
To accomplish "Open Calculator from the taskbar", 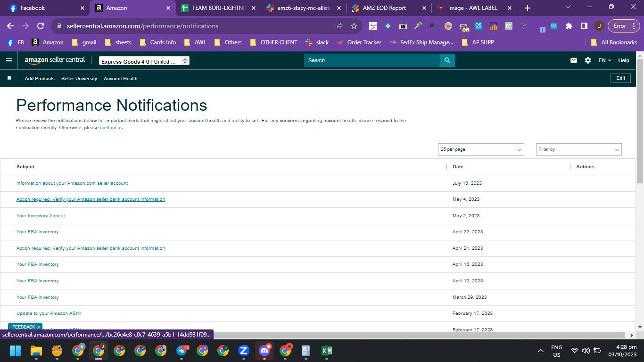I will tap(305, 351).
